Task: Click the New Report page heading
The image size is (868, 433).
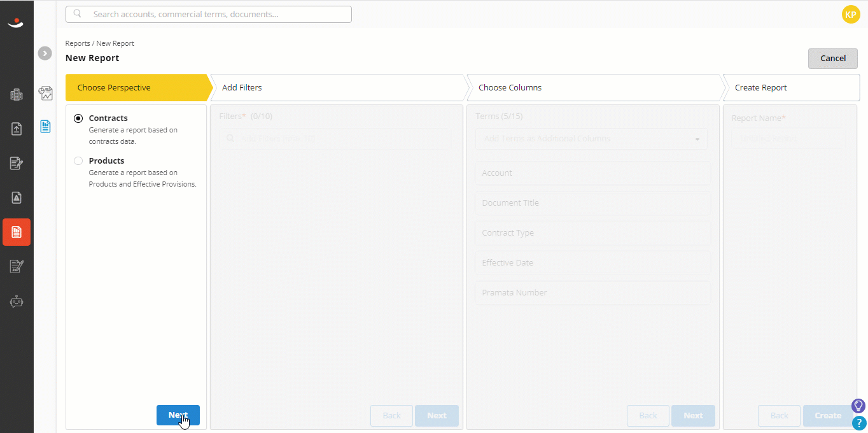Action: point(92,58)
